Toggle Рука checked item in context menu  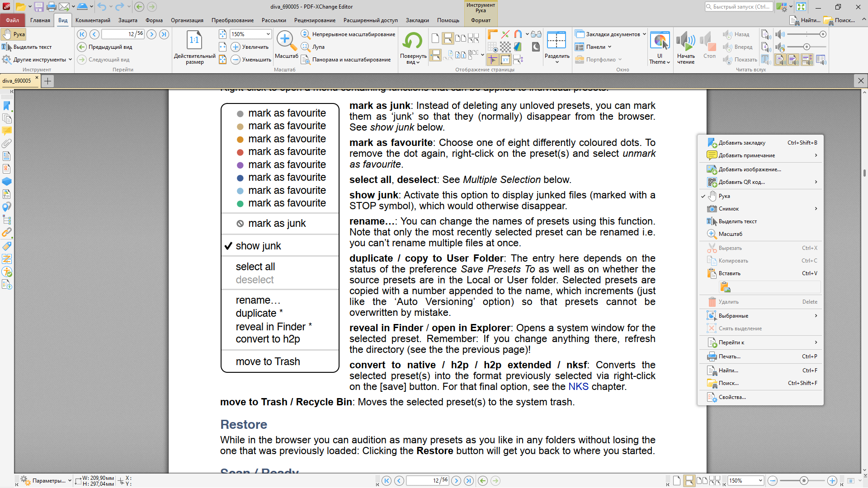[760, 196]
